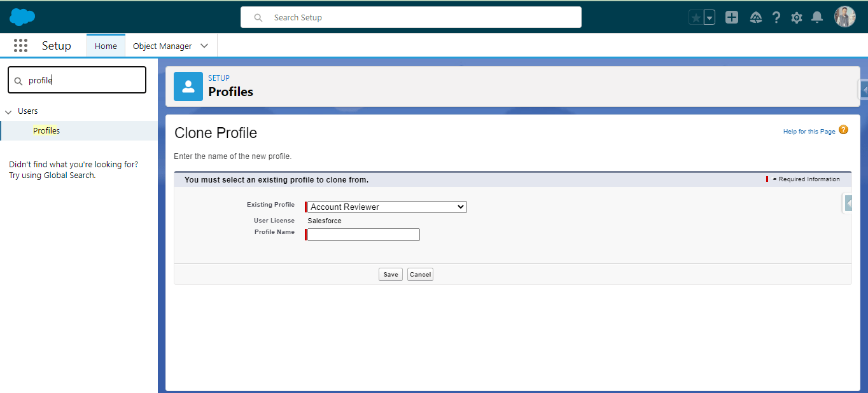Click the Salesforce cloud logo
The width and height of the screenshot is (868, 393).
point(22,17)
